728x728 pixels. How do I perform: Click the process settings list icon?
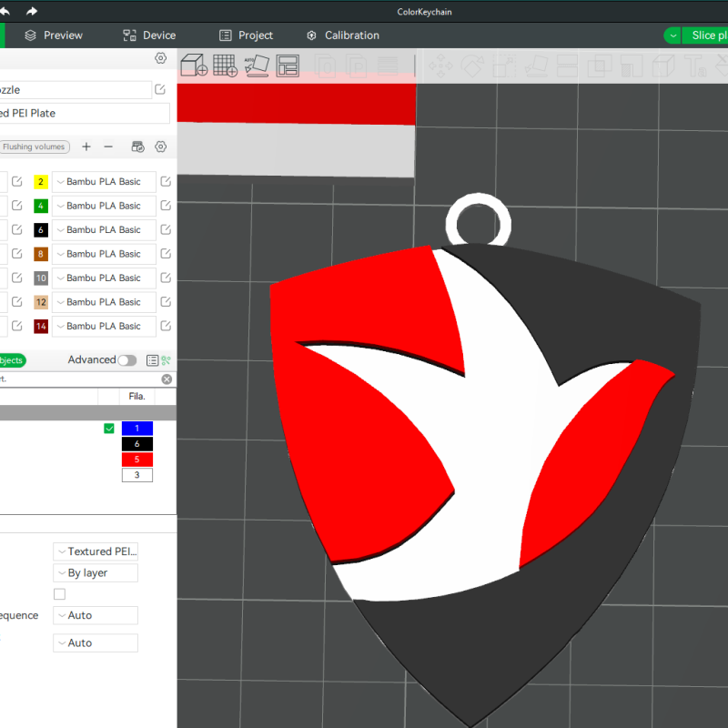pos(152,360)
